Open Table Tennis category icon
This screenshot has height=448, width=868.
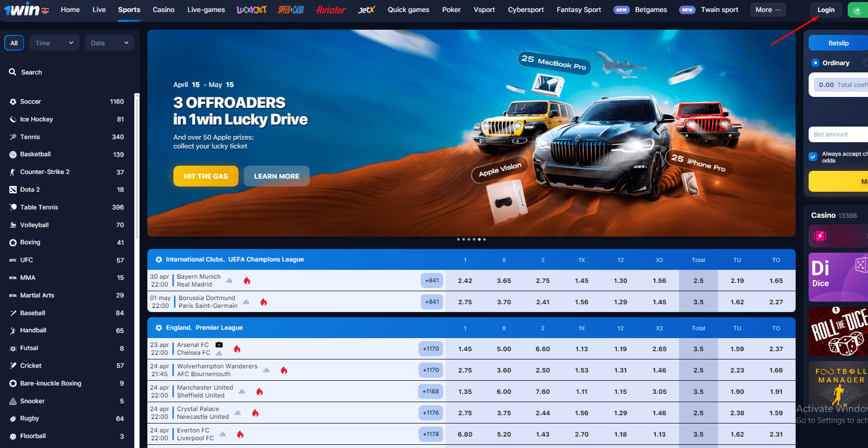coord(13,207)
